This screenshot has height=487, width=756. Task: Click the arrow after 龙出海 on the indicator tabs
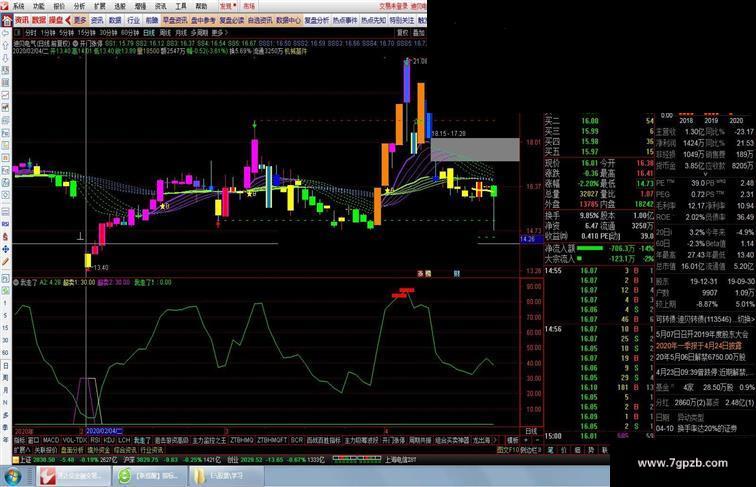[x=494, y=440]
